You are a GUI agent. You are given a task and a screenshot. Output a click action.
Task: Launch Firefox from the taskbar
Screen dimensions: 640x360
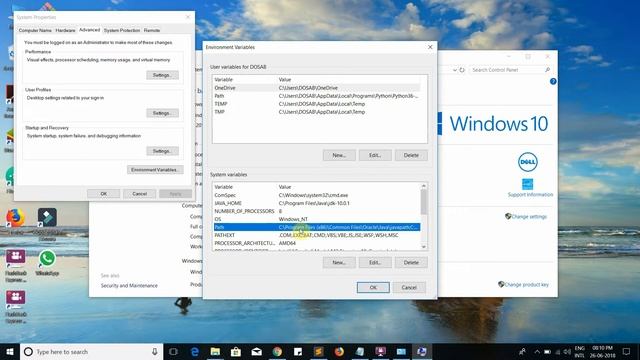339,351
